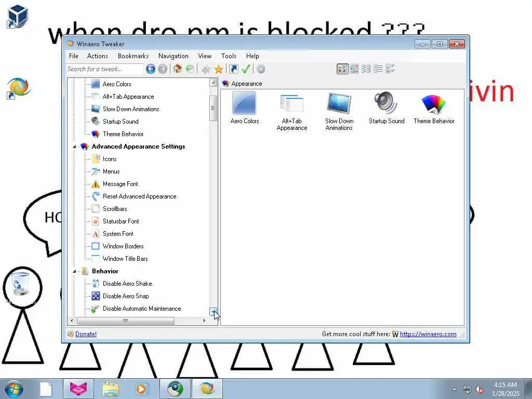Click the grey add-bookmark icon beside the star

pos(206,70)
